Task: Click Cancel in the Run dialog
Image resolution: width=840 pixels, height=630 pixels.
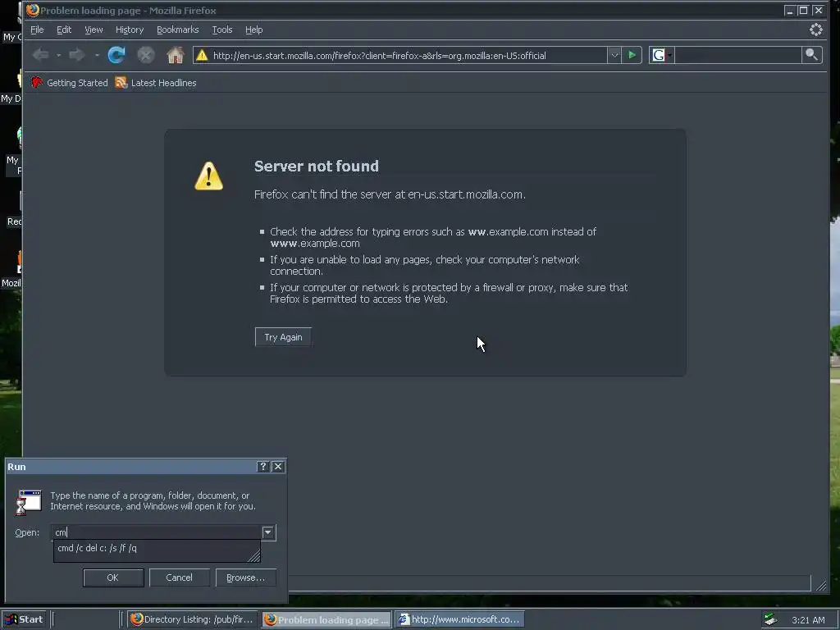Action: (179, 577)
